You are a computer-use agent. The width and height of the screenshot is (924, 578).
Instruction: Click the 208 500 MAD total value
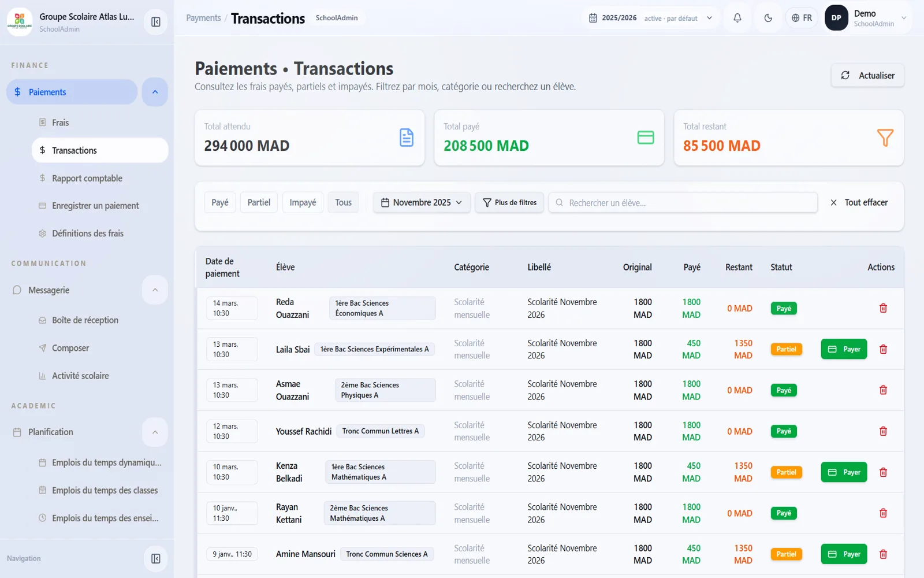tap(486, 146)
